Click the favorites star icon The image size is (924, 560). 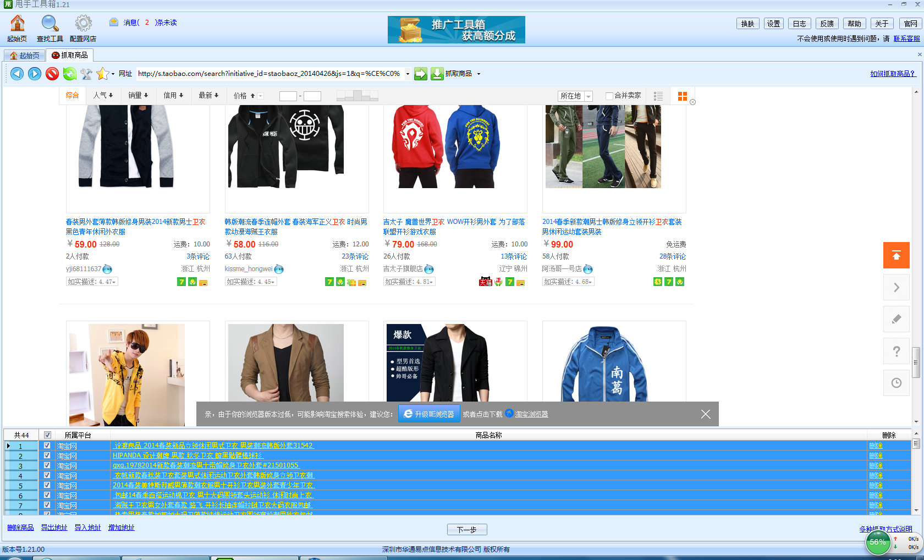pyautogui.click(x=102, y=74)
